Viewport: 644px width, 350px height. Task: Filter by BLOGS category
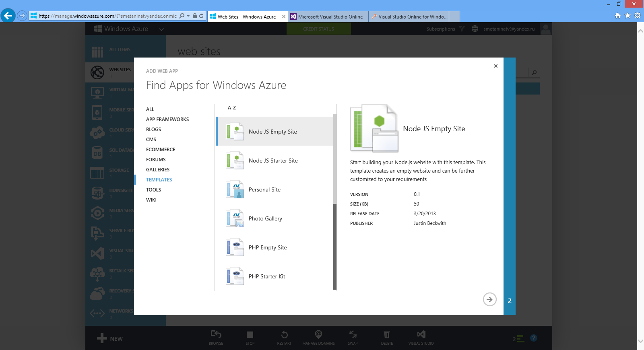pos(153,130)
